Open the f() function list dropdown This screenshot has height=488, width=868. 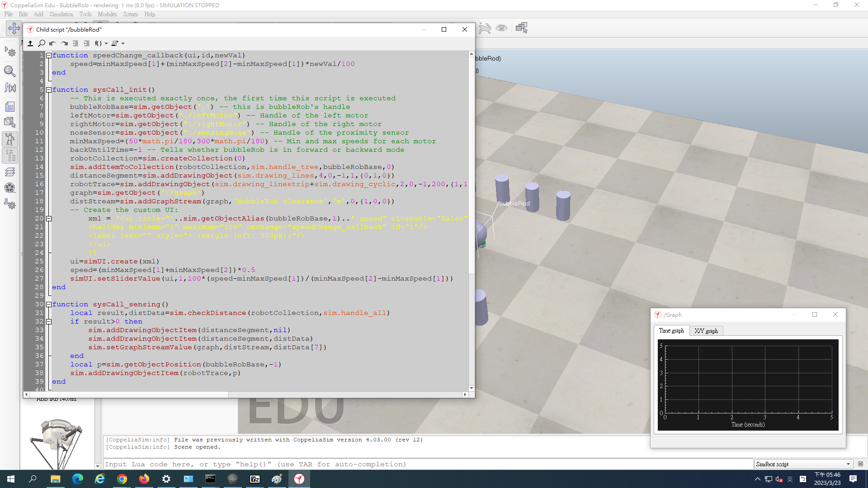[x=101, y=43]
